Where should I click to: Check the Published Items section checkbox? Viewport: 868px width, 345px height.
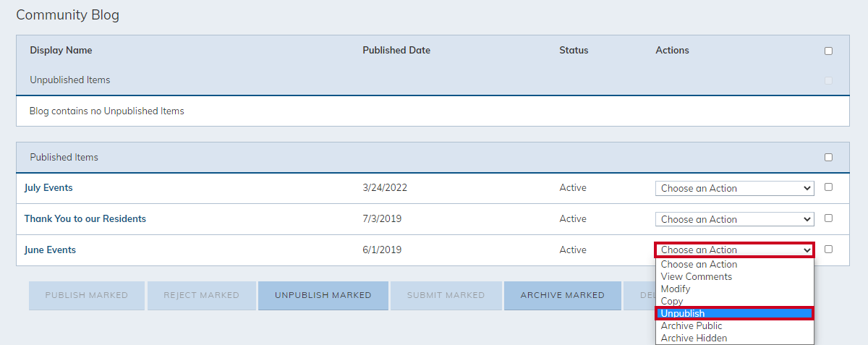point(828,157)
